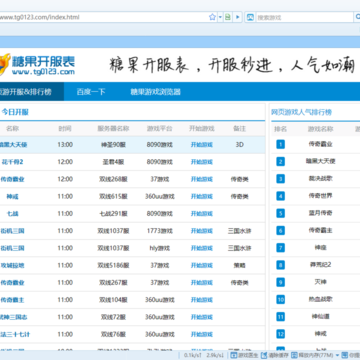Click the blue play arrow in address bar
Image resolution: width=360 pixels, height=360 pixels.
coord(238,17)
